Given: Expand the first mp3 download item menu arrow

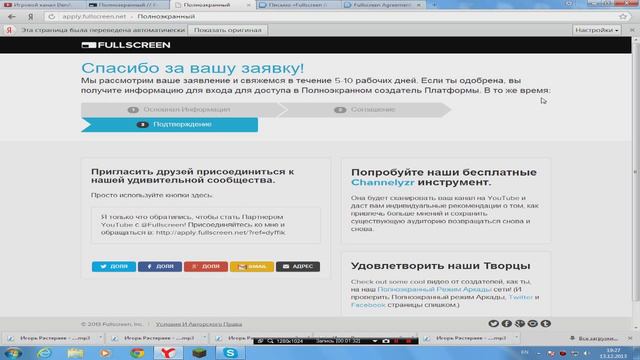Looking at the screenshot, I should [100, 338].
